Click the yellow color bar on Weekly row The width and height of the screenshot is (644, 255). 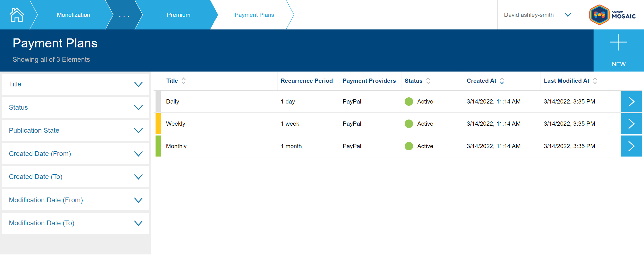pos(158,124)
